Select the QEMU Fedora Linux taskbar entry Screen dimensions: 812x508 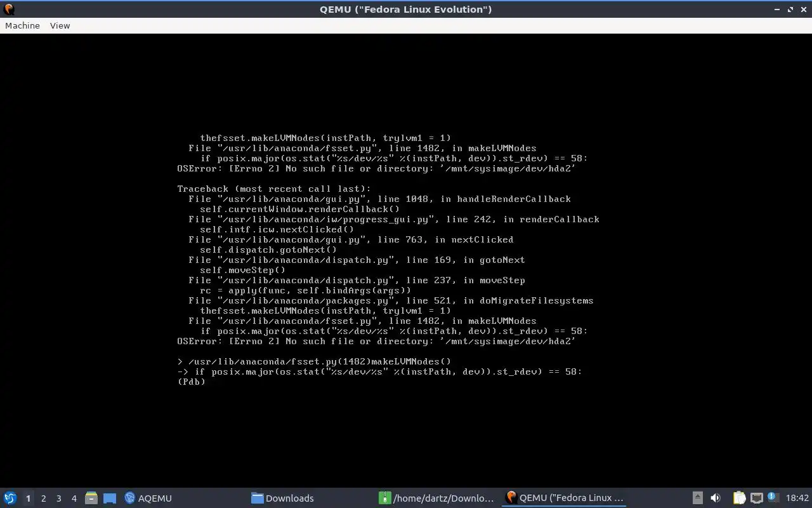(564, 498)
